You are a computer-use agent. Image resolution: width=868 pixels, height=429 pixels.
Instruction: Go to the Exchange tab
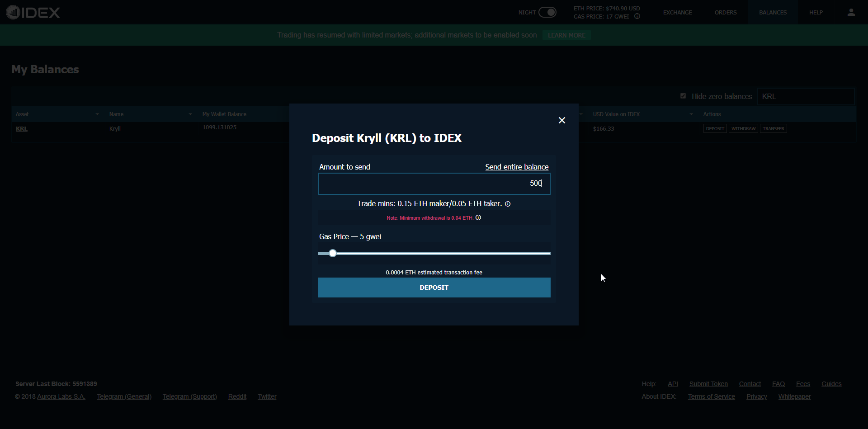click(x=677, y=12)
